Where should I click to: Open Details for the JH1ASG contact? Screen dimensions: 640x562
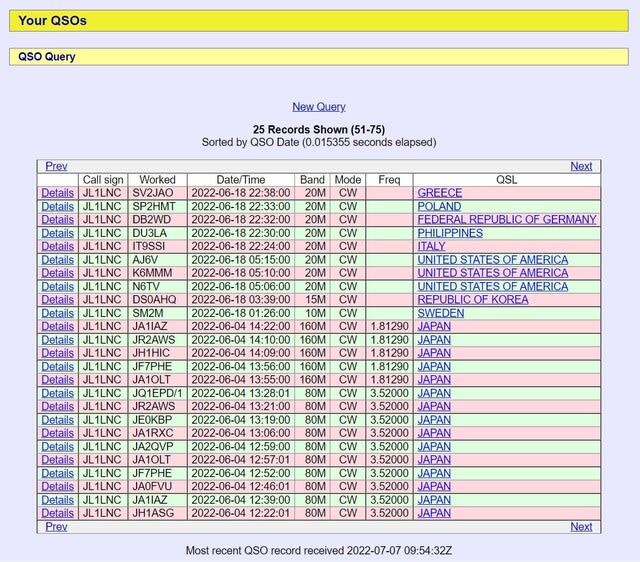click(x=57, y=513)
